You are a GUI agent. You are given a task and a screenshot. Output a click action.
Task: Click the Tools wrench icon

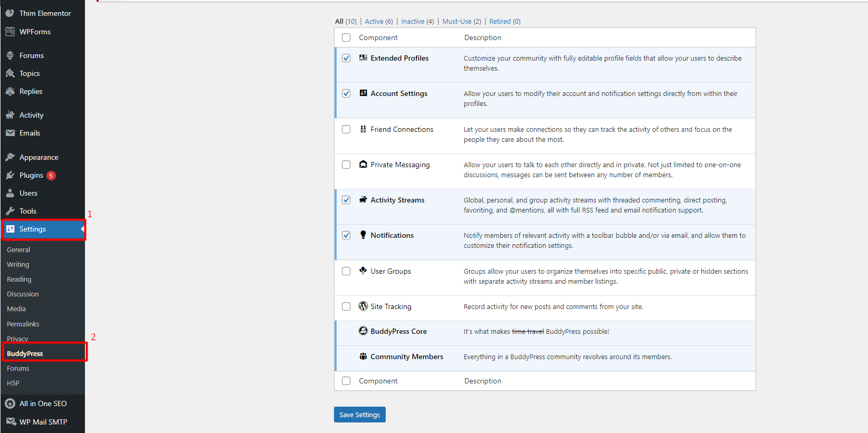[x=10, y=211]
